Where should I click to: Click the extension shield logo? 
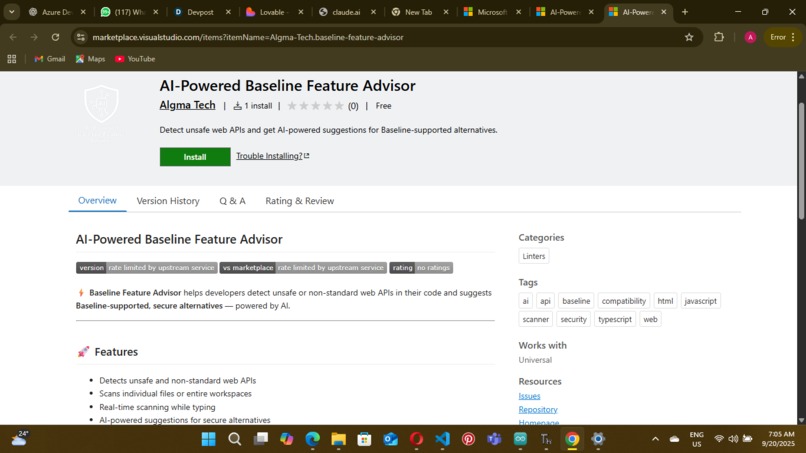101,104
